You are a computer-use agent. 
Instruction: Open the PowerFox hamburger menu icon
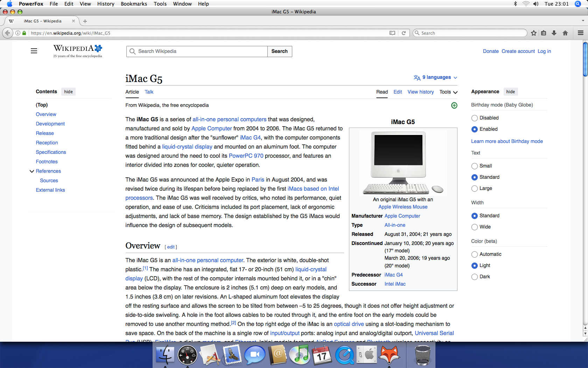(x=581, y=33)
